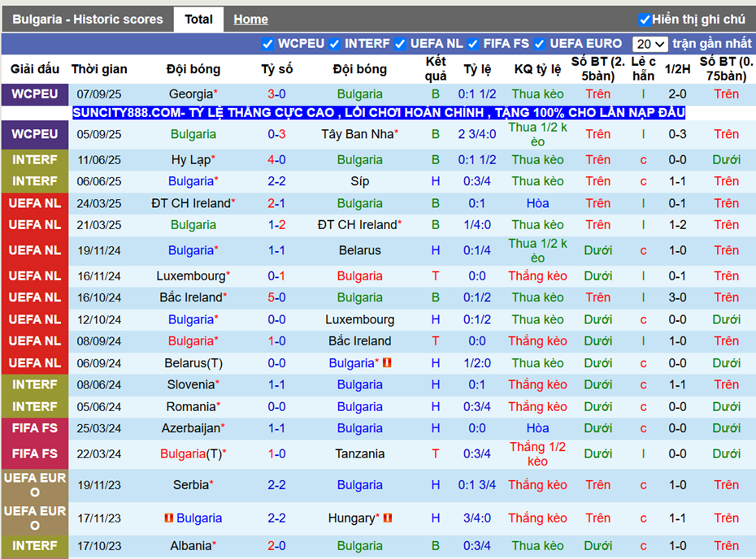Click Serbia team name
756x559 pixels.
point(191,485)
